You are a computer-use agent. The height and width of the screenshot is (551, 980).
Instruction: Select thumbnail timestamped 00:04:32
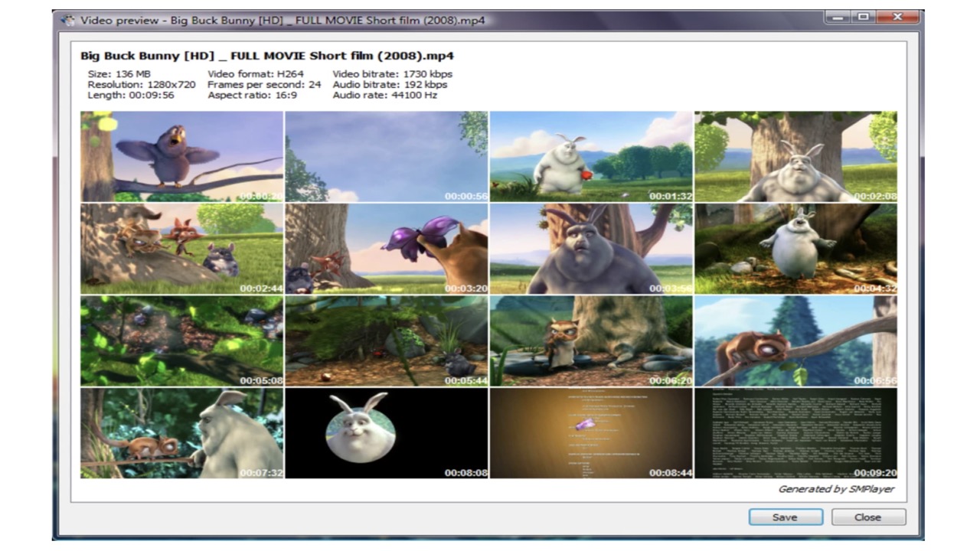(x=795, y=249)
